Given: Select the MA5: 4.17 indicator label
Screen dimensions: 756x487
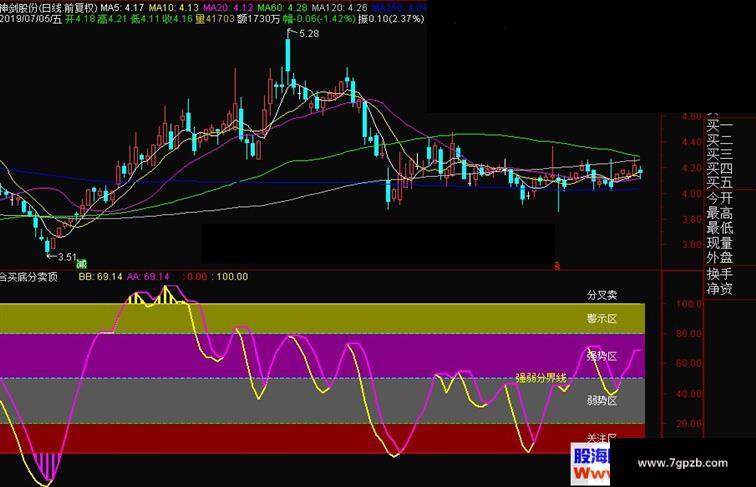Looking at the screenshot, I should [122, 8].
